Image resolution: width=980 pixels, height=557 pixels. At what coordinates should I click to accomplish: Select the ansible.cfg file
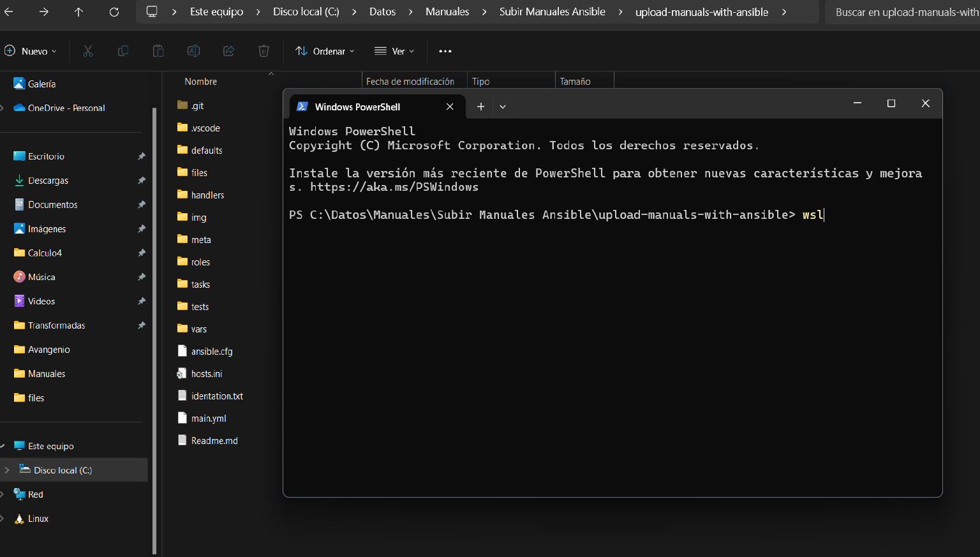[x=212, y=352]
